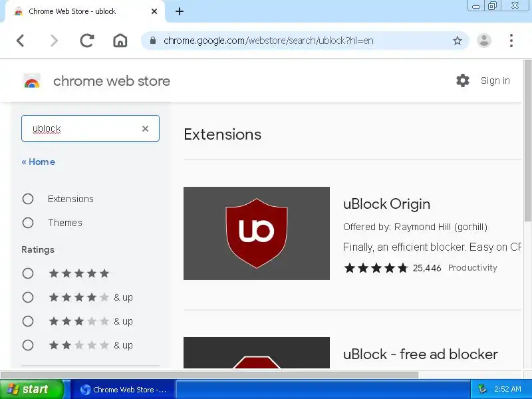Open the home page icon
The image size is (532, 399).
point(120,41)
